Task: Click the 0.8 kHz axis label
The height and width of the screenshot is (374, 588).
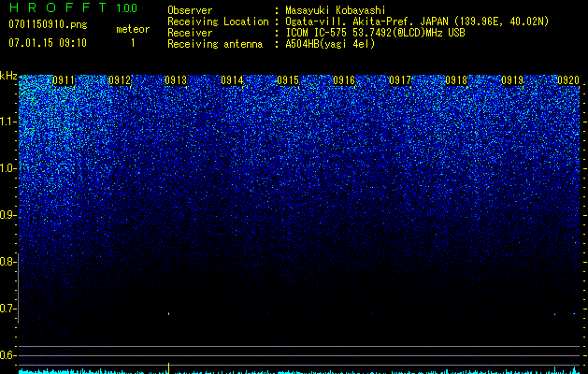Action: [x=7, y=262]
